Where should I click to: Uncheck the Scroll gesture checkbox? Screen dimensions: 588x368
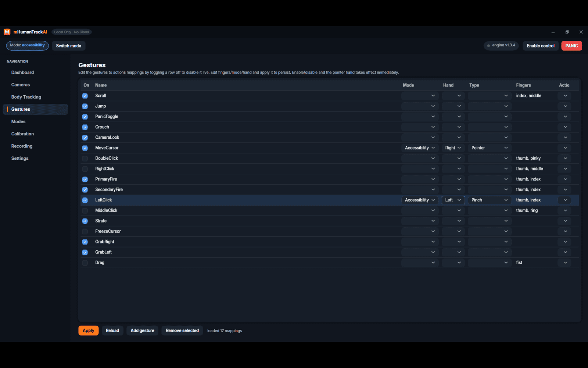pyautogui.click(x=85, y=96)
